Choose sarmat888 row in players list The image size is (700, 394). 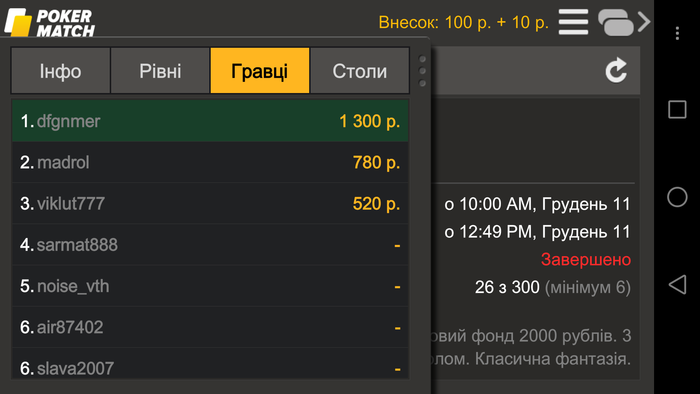point(210,245)
